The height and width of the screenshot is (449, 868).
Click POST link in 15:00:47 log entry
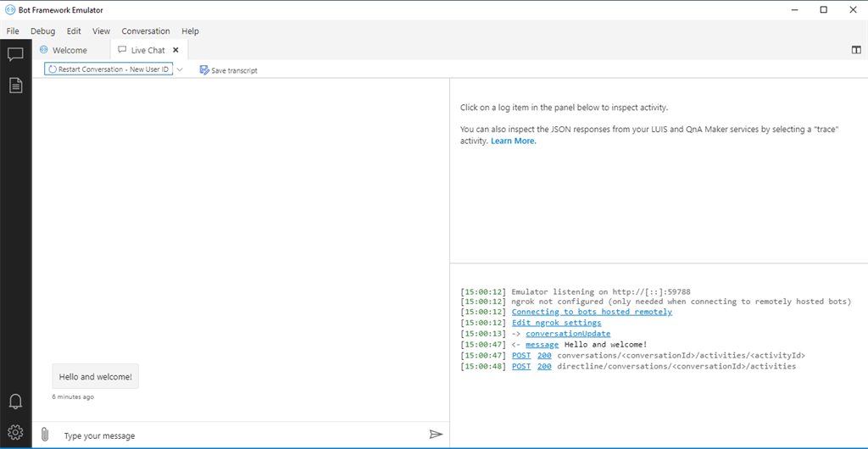521,356
